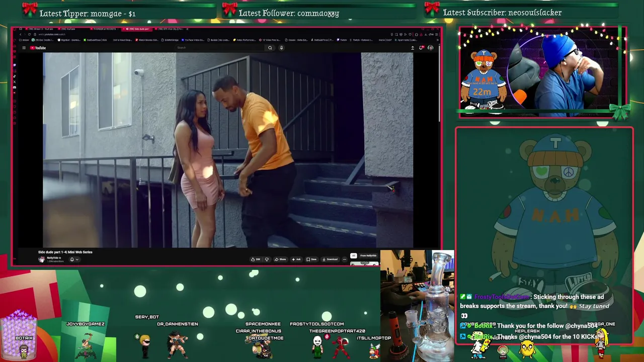Open the 'DatDudeTmoe | Kick' bookmark
The height and width of the screenshot is (362, 644).
click(96, 40)
